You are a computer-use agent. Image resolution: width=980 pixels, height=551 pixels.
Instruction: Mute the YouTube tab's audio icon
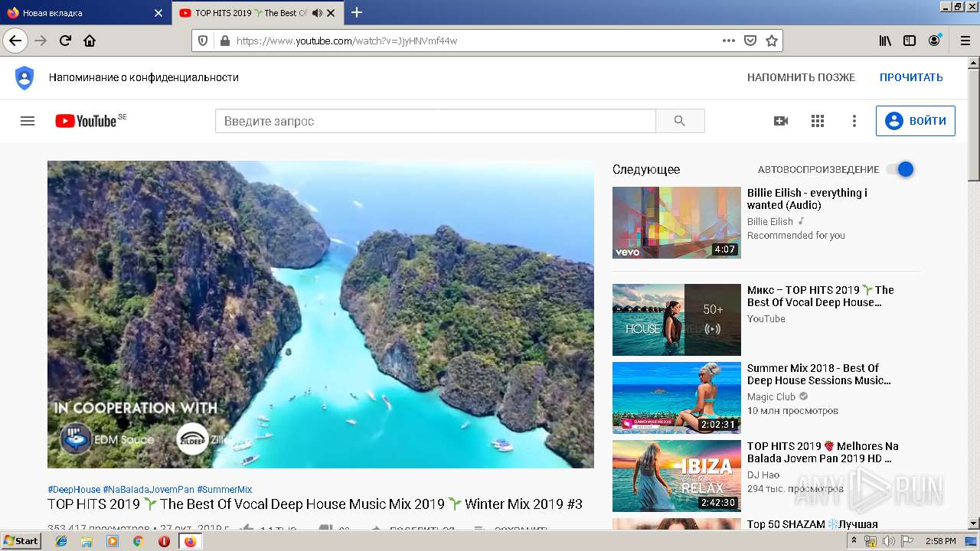316,13
